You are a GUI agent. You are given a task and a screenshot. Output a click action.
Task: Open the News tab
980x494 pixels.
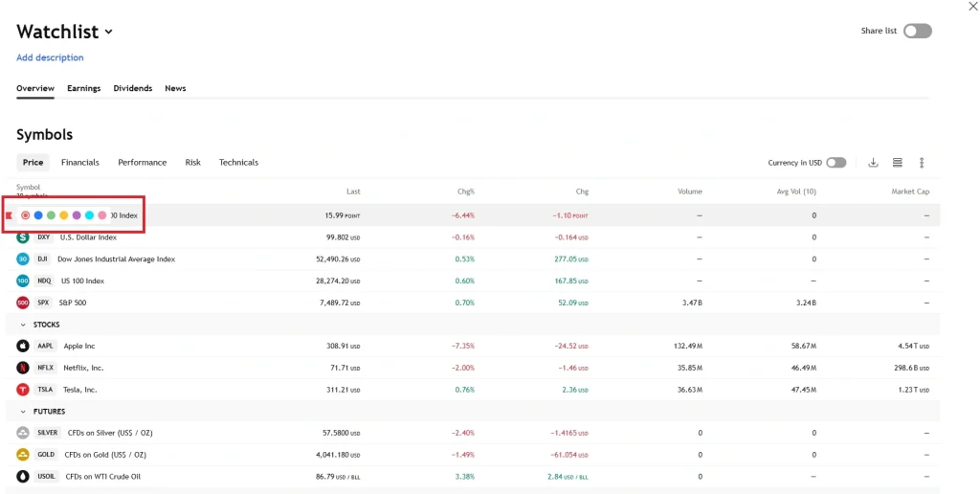[x=176, y=88]
